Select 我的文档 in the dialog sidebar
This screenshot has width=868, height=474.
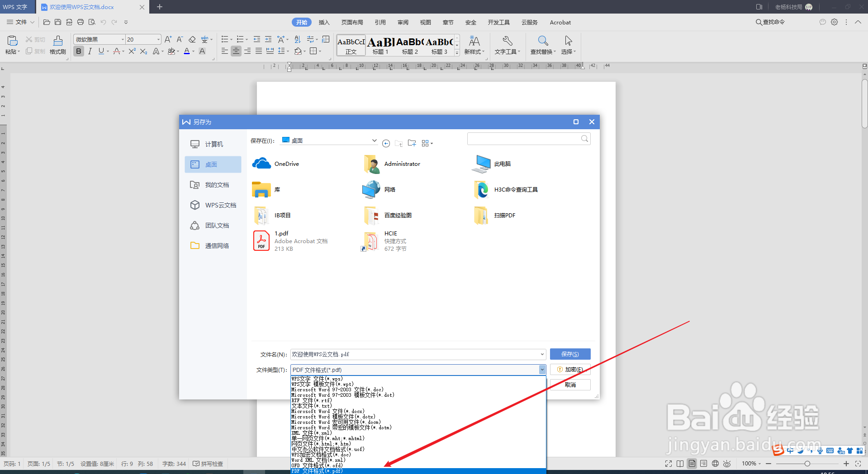(x=213, y=185)
